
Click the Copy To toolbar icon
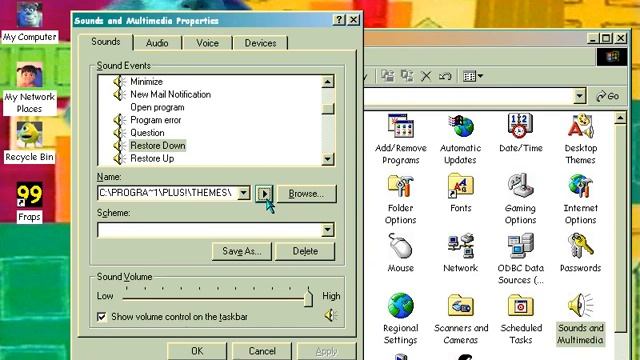pyautogui.click(x=407, y=76)
